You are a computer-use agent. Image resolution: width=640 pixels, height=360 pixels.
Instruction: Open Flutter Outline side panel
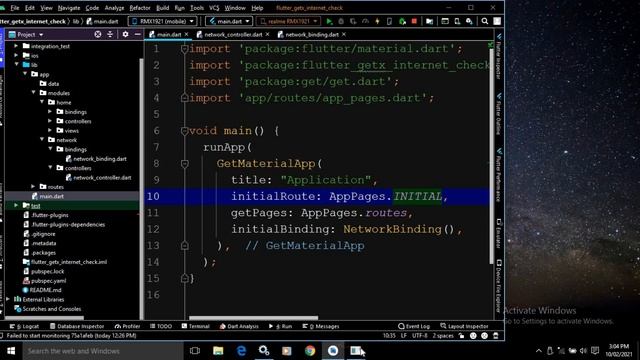pyautogui.click(x=498, y=113)
